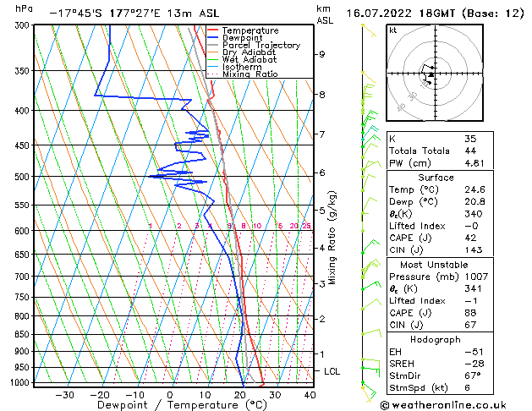
Task: Click the hodograph circle plot
Action: point(432,74)
